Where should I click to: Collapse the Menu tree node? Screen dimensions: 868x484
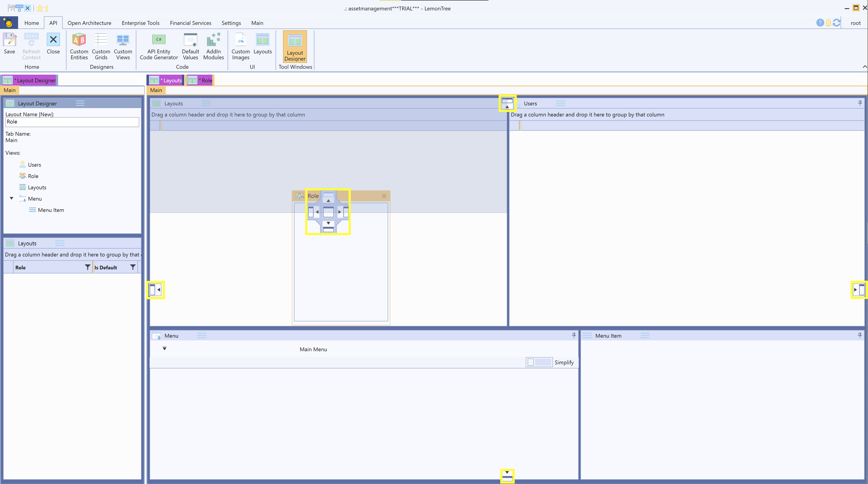point(12,199)
